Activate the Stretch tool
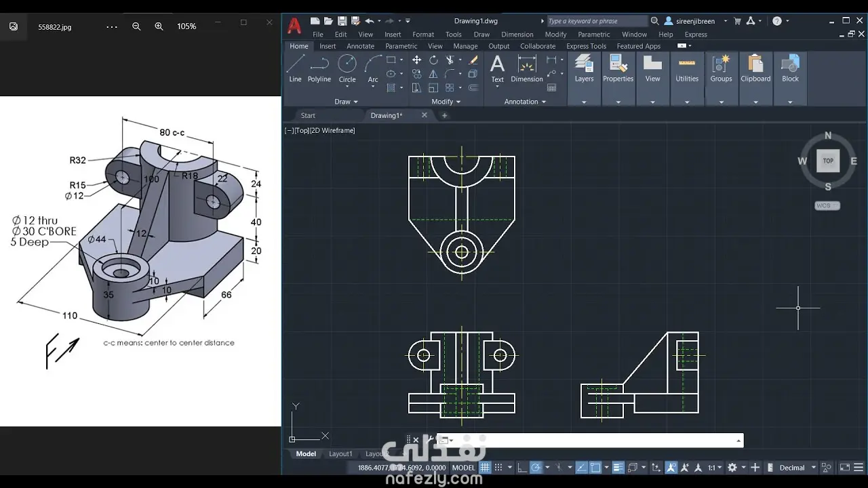The width and height of the screenshot is (868, 488). [x=416, y=88]
